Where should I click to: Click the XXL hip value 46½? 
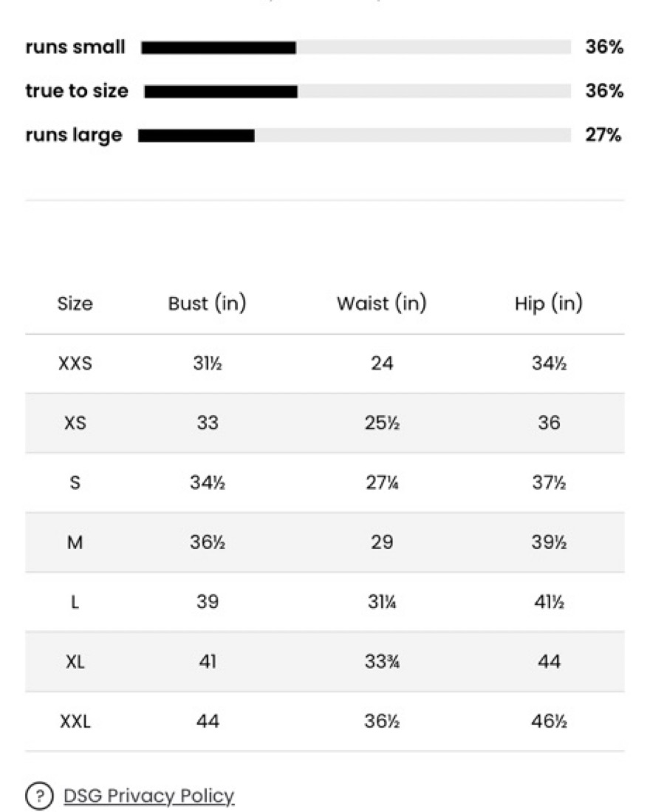click(549, 721)
